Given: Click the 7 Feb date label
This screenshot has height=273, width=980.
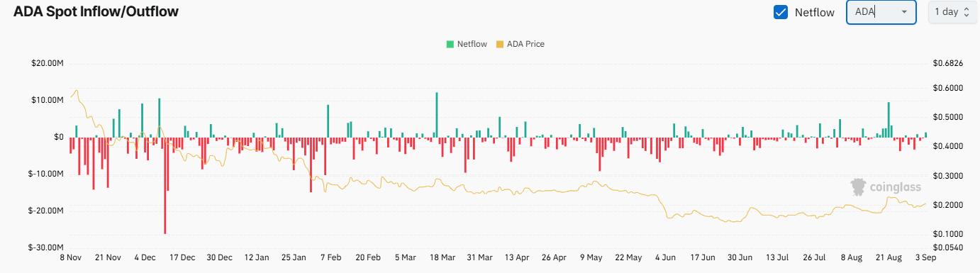Looking at the screenshot, I should tap(330, 258).
